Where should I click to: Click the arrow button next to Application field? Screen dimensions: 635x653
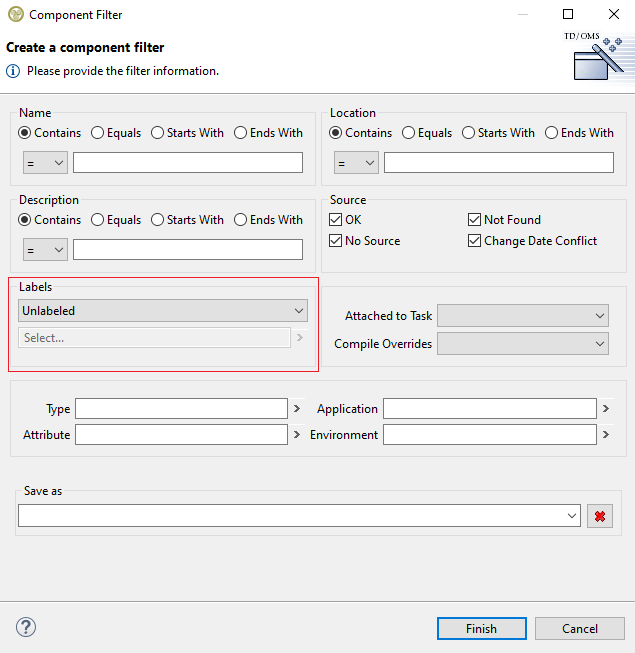(x=606, y=409)
